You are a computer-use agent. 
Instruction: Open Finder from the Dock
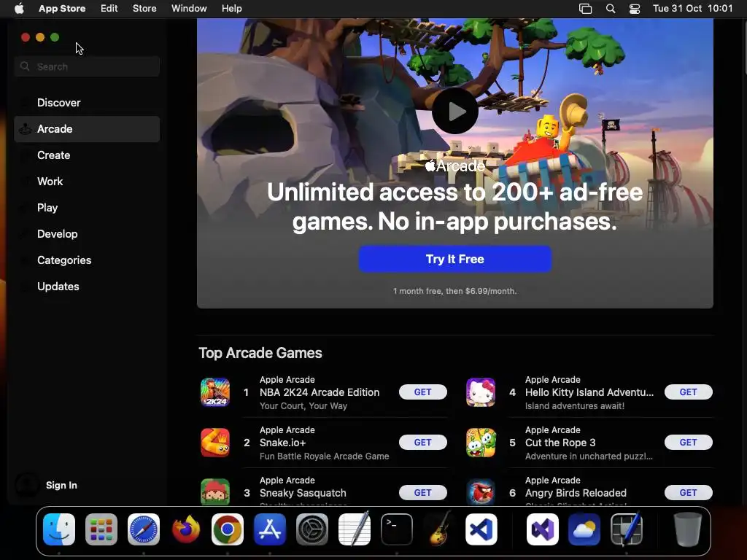59,529
